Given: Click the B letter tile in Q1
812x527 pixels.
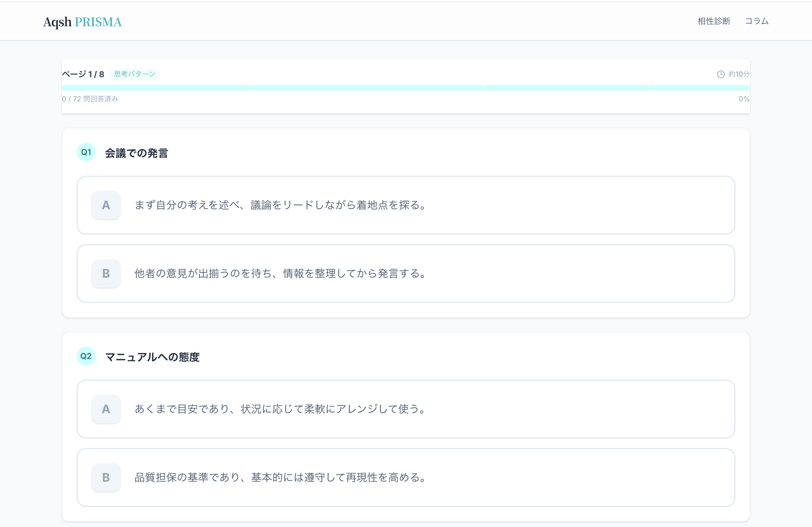Looking at the screenshot, I should click(106, 273).
